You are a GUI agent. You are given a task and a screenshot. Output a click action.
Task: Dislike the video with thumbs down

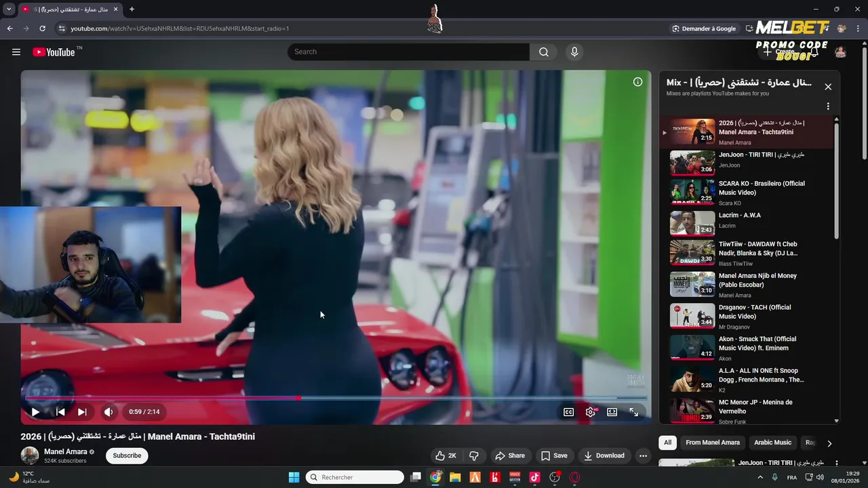click(x=474, y=455)
